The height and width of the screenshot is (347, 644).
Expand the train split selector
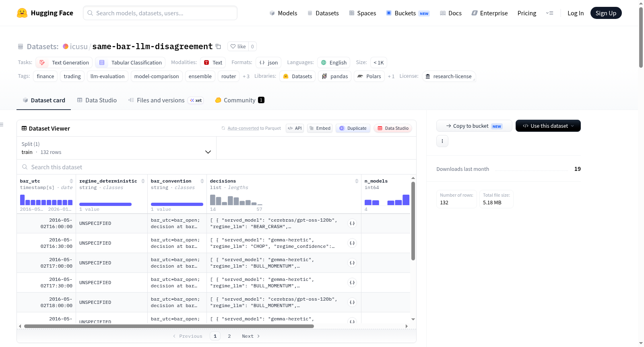click(116, 148)
